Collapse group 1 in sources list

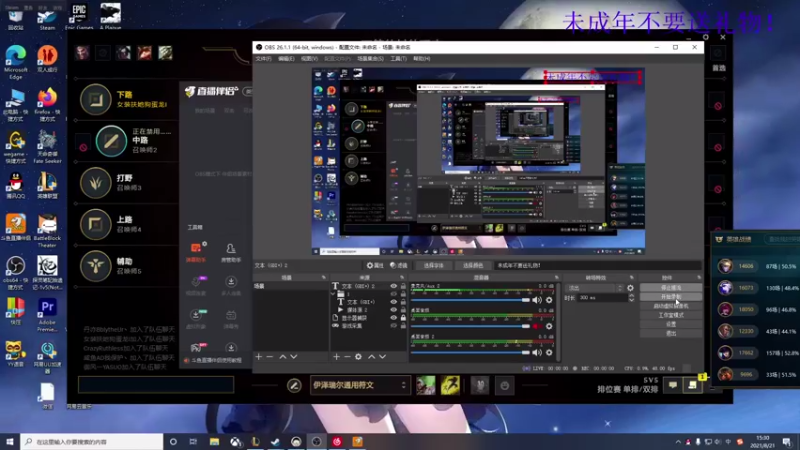[333, 294]
